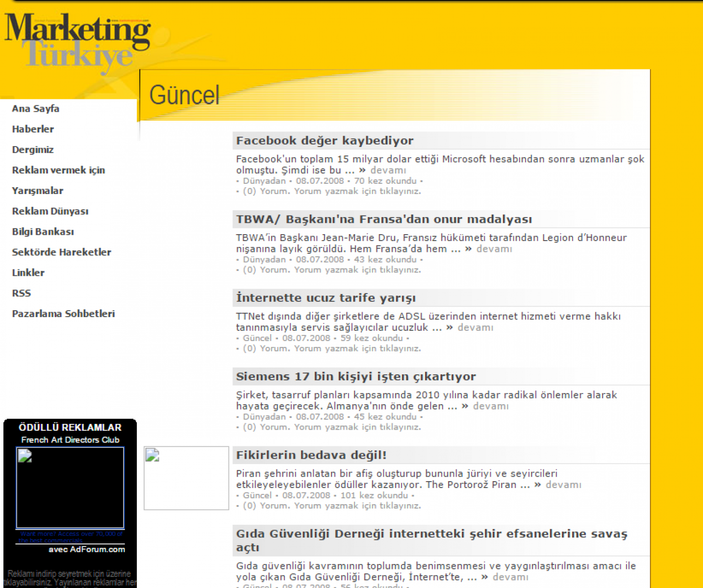703x588 pixels.
Task: Open Sektörde Hareketler section
Action: (61, 252)
